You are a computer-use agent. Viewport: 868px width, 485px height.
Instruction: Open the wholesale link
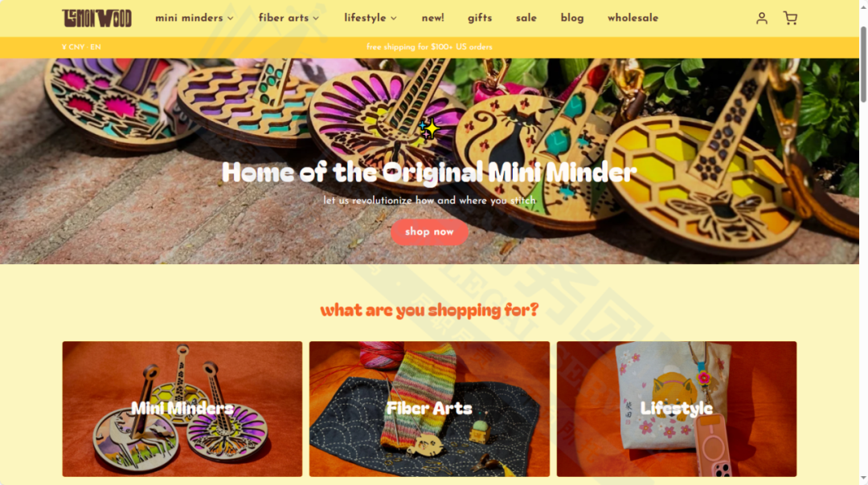pos(633,18)
